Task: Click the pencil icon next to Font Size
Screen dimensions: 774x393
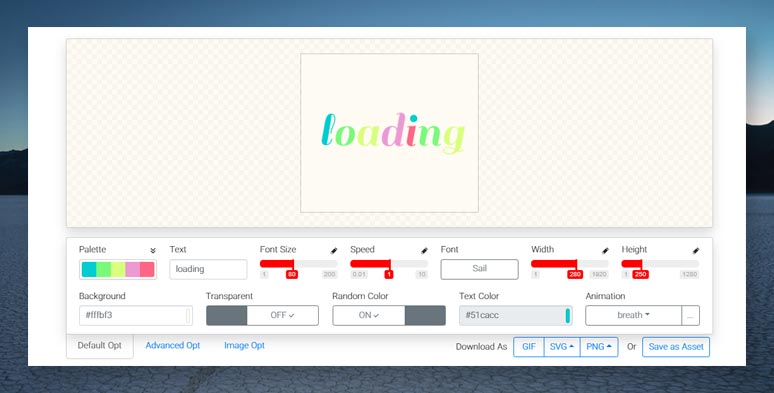Action: (334, 251)
